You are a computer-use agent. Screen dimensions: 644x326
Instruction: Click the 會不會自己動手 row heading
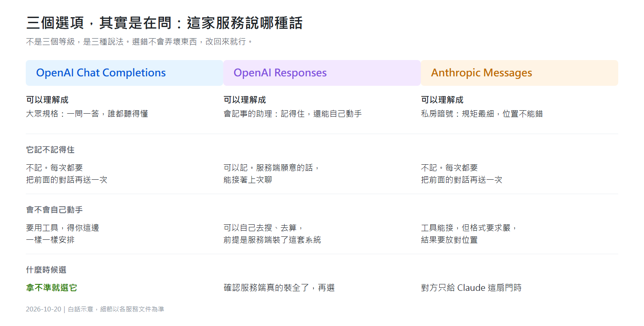pos(54,210)
